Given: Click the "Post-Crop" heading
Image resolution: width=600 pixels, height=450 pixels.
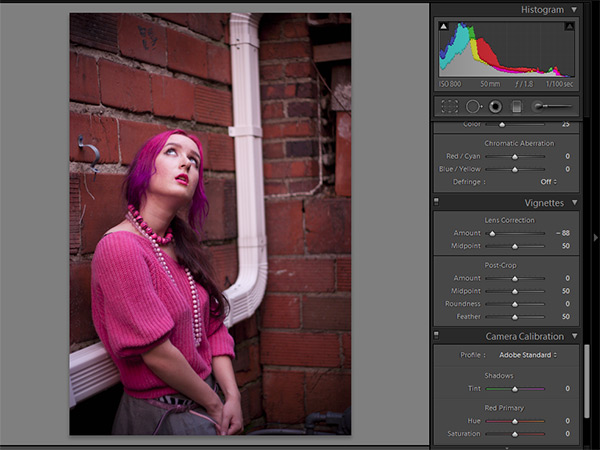Looking at the screenshot, I should point(501,265).
